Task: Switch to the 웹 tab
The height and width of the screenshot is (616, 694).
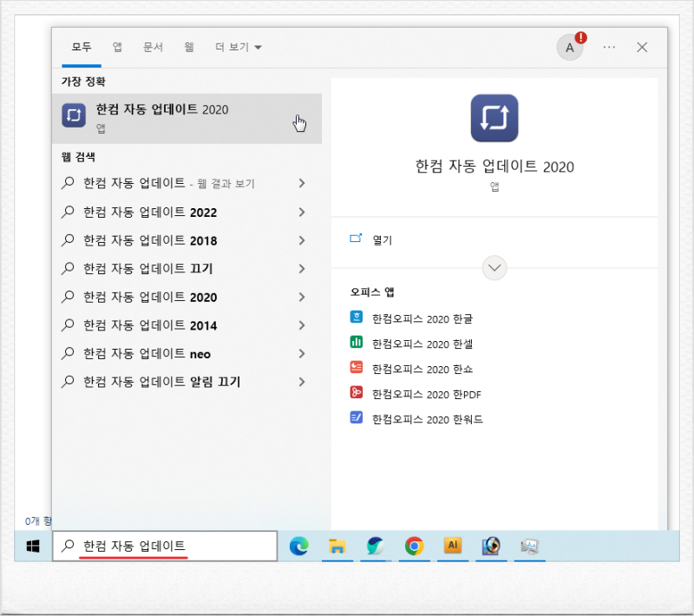Action: (189, 47)
